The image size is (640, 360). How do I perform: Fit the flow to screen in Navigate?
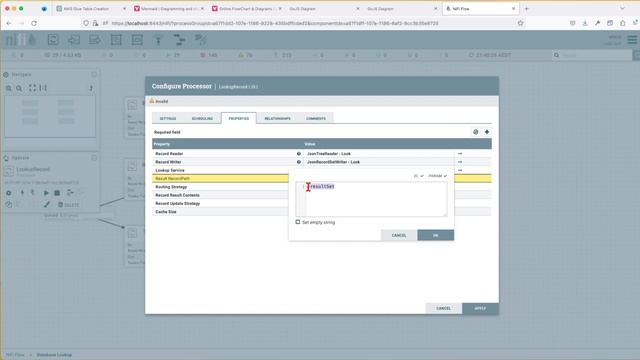pyautogui.click(x=32, y=88)
